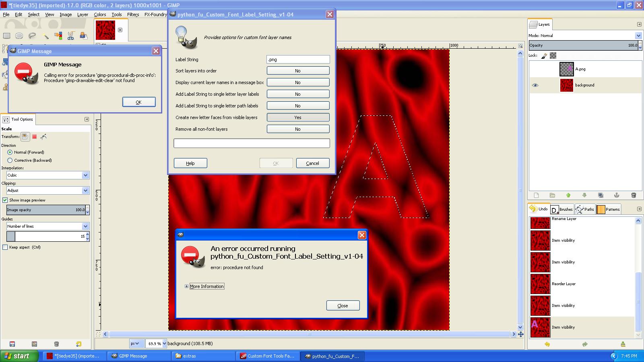The image size is (644, 362).
Task: Save tool options preset
Action: [x=12, y=344]
